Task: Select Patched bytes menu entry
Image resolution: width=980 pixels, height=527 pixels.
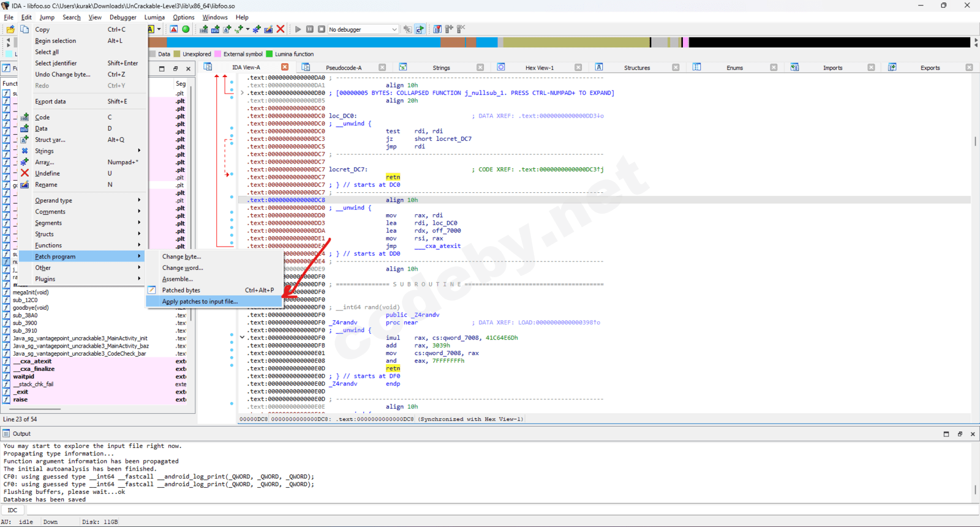Action: (214, 290)
